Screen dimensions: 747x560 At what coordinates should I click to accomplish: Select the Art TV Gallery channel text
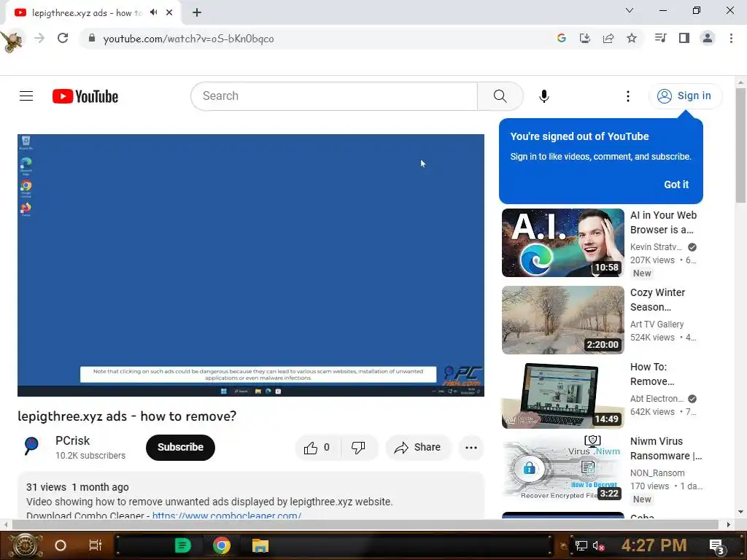[657, 324]
